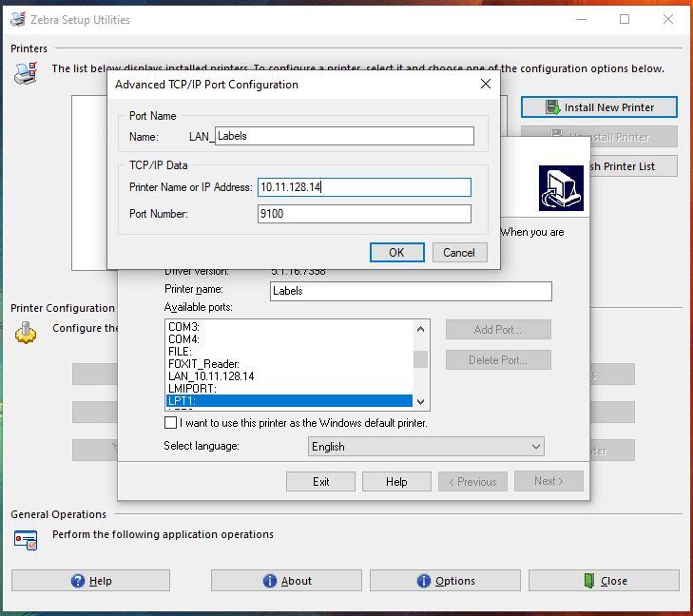Click the printer wizard logo icon
693x616 pixels.
tap(561, 188)
